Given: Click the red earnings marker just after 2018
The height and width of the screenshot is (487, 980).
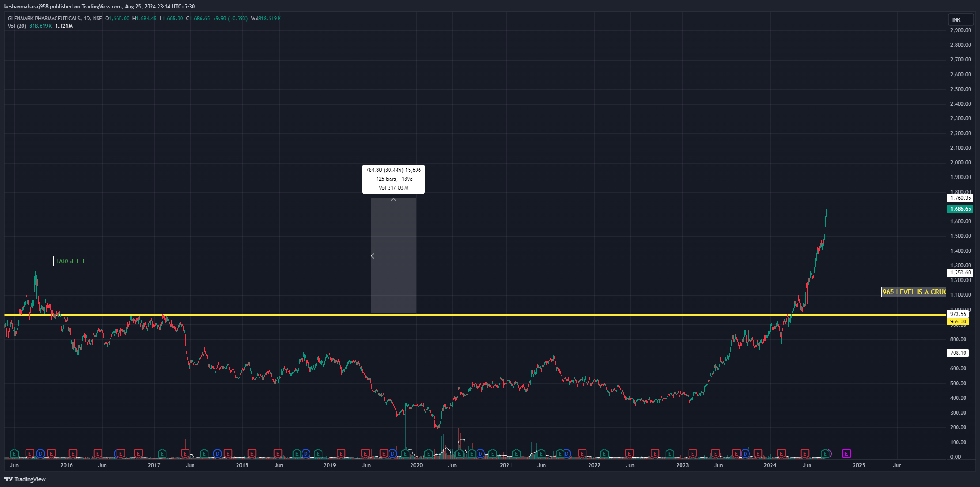Looking at the screenshot, I should (x=252, y=453).
